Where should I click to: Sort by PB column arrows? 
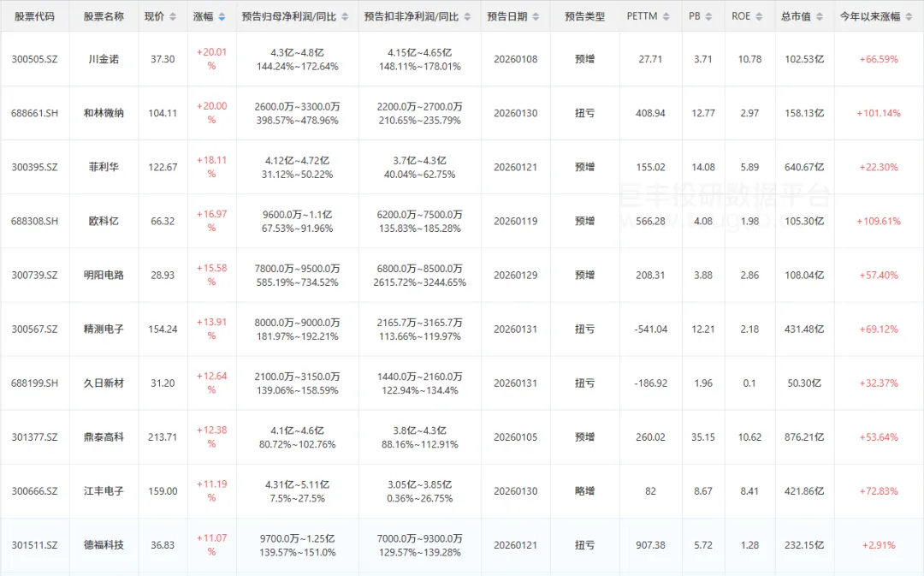(708, 17)
